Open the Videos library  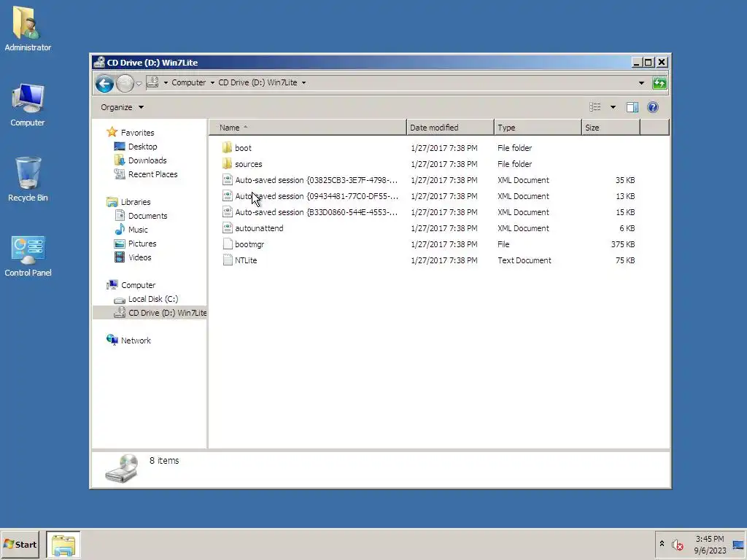coord(139,257)
